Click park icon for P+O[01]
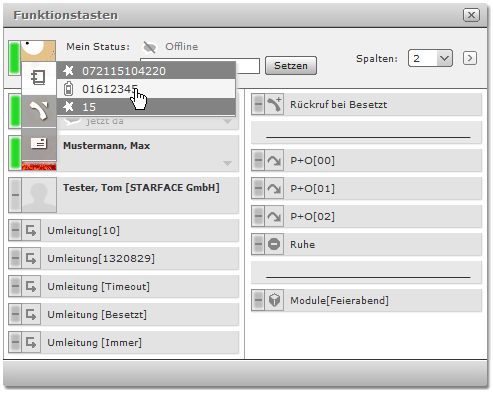The width and height of the screenshot is (493, 393). 274,188
